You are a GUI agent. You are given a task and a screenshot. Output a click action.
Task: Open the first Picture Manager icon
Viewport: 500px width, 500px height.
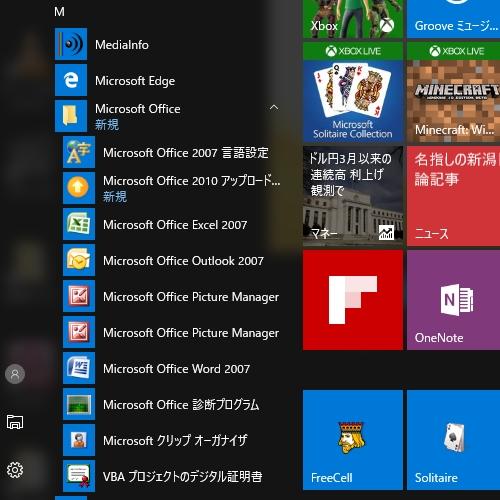[x=79, y=296]
